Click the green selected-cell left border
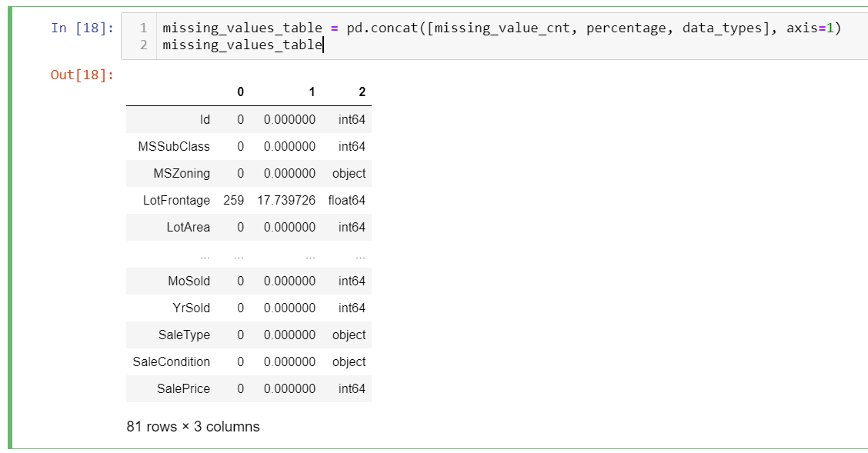The width and height of the screenshot is (868, 453). pyautogui.click(x=11, y=231)
